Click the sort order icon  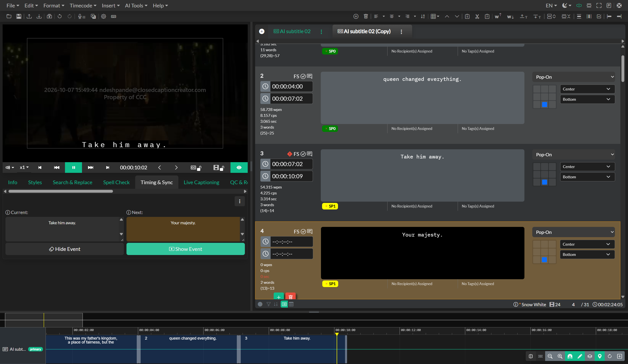point(423,16)
